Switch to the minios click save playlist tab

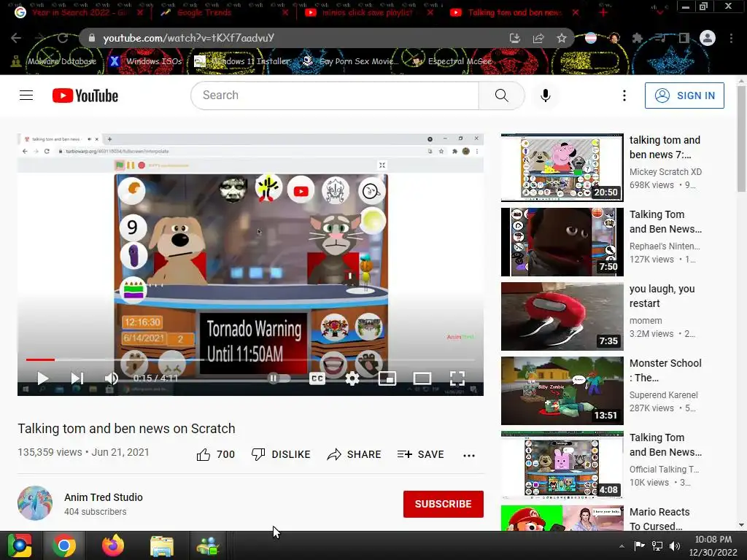tap(369, 12)
